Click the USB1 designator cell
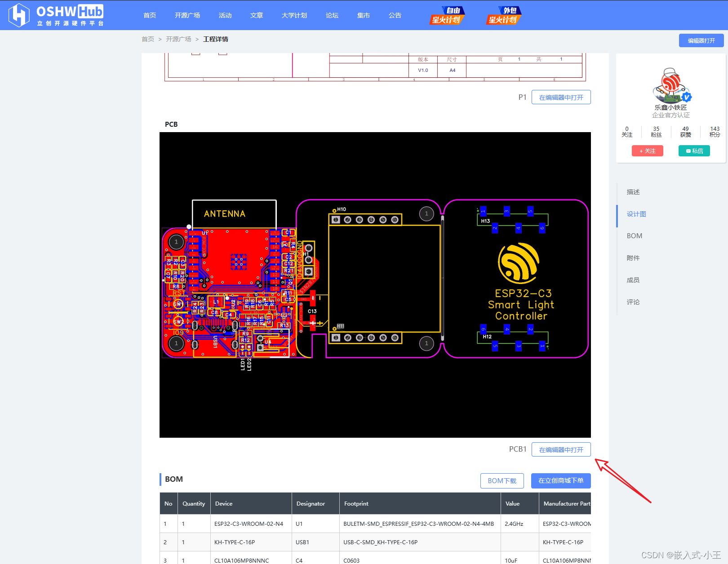Screen dimensions: 728x564 point(316,542)
